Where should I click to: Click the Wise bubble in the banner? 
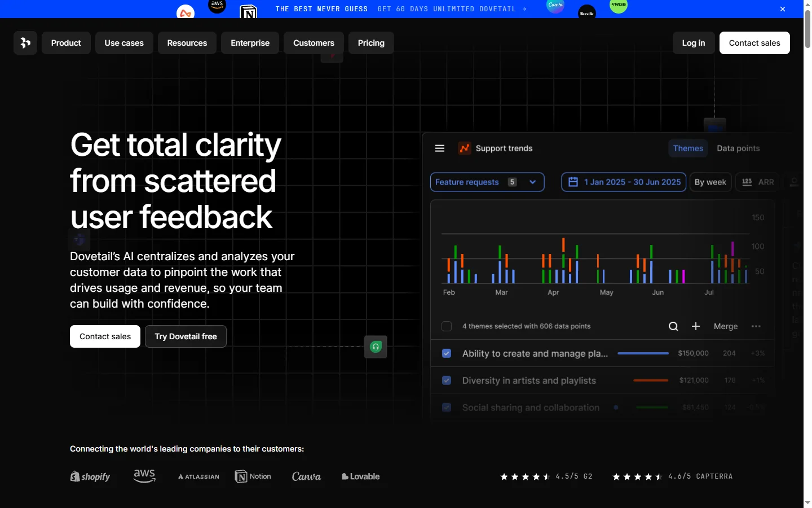pos(619,6)
